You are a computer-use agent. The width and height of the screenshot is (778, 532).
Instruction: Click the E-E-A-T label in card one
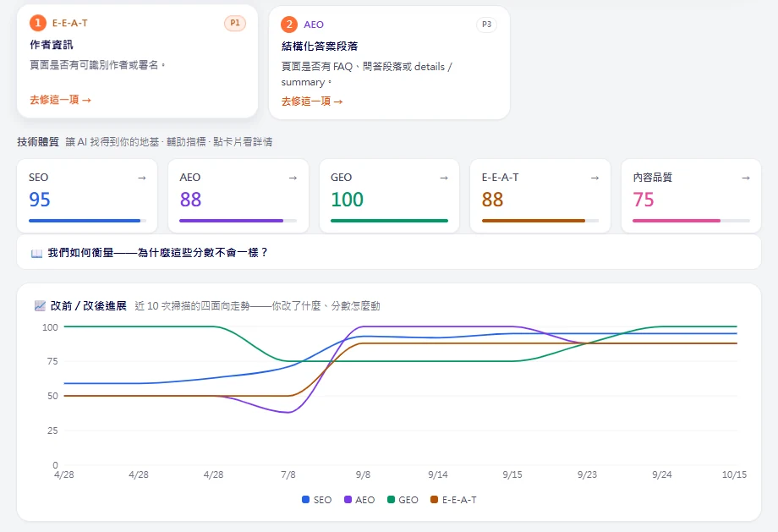(70, 23)
